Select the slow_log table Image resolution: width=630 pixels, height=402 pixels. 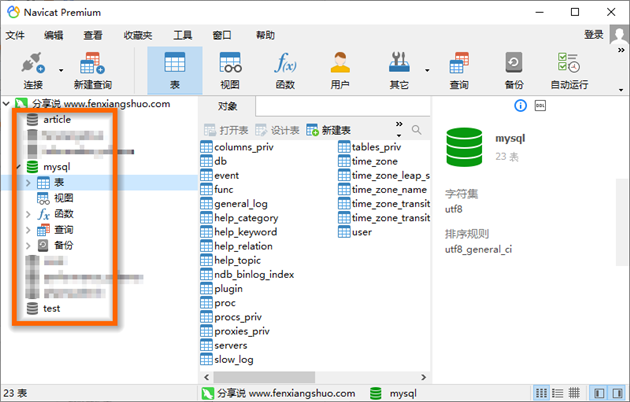(x=227, y=359)
